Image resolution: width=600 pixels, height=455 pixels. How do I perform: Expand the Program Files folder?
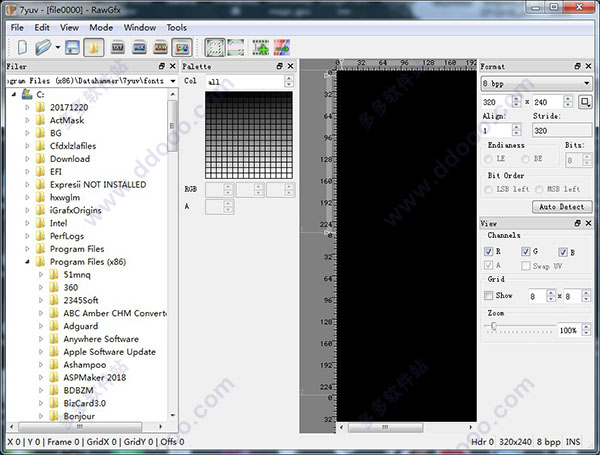click(28, 249)
